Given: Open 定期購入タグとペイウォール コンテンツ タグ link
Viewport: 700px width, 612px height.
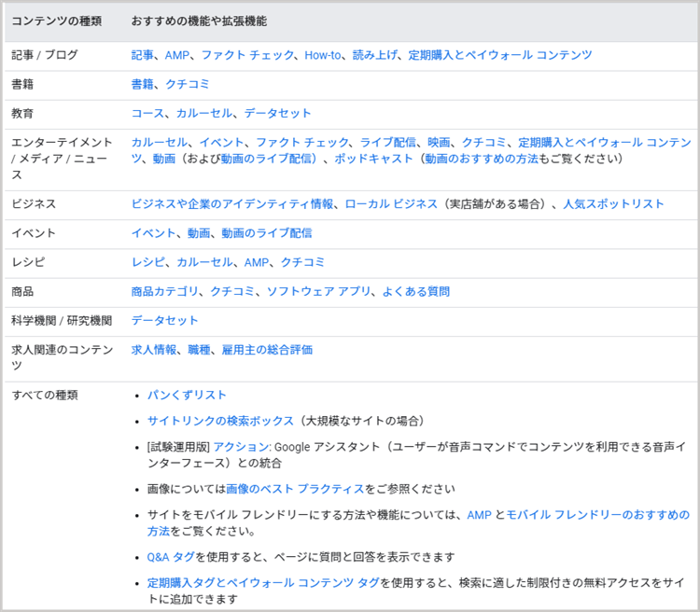Looking at the screenshot, I should click(x=263, y=583).
